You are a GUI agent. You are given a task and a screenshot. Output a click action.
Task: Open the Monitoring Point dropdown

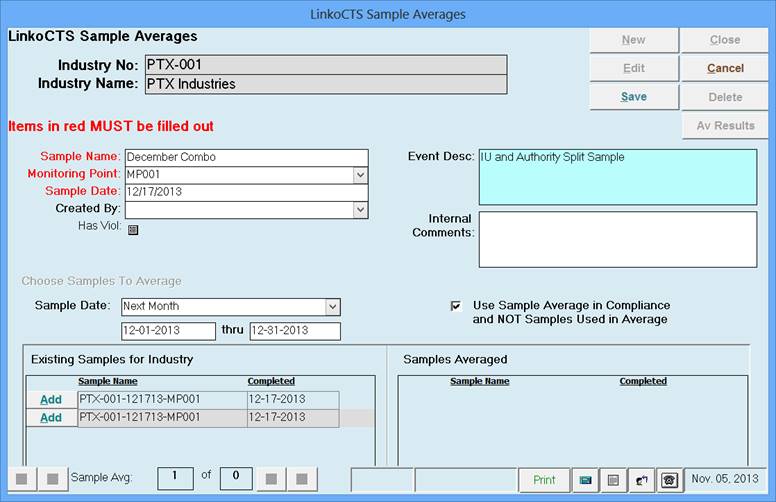(361, 175)
